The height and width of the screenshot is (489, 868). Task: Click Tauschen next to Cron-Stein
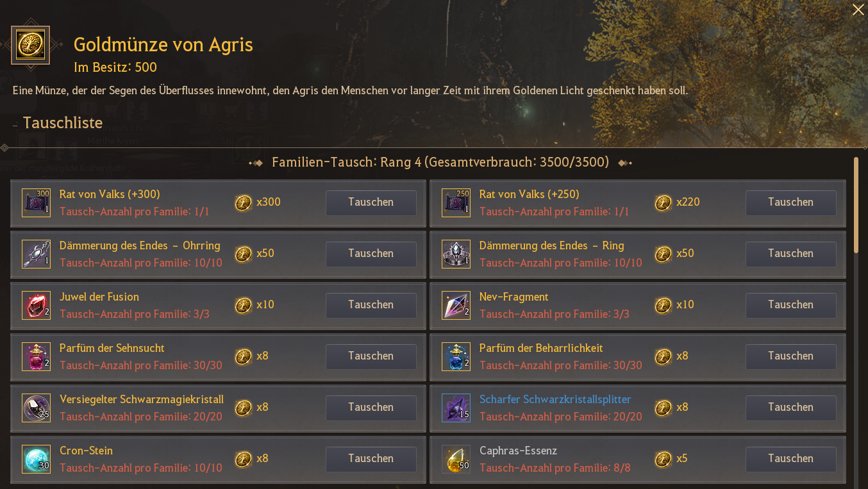[371, 459]
